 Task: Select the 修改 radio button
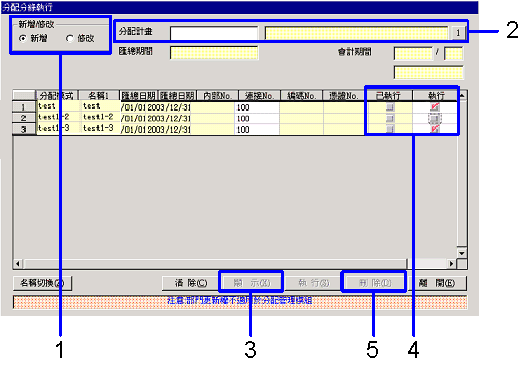[x=70, y=39]
